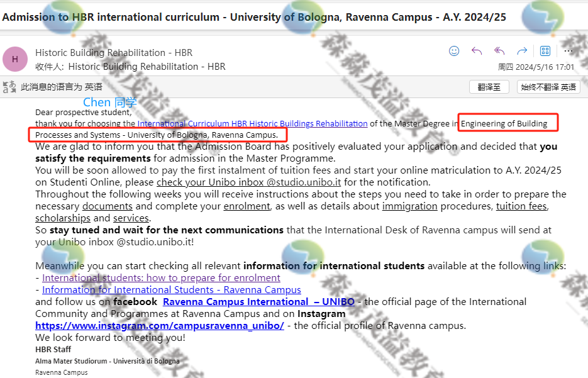The image size is (588, 378).
Task: Open 'check your Unibo inbox @studio.unibo.it' link
Action: [x=248, y=182]
